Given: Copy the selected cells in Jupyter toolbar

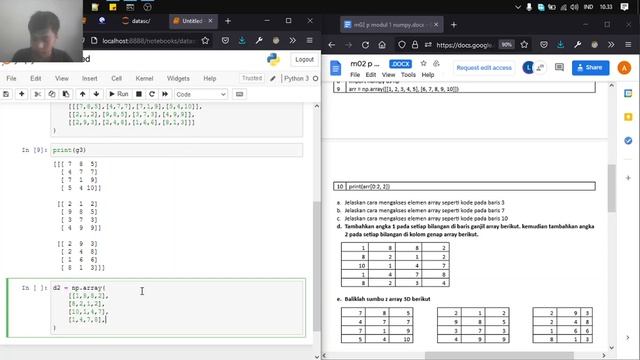Looking at the screenshot, I should pos(52,94).
